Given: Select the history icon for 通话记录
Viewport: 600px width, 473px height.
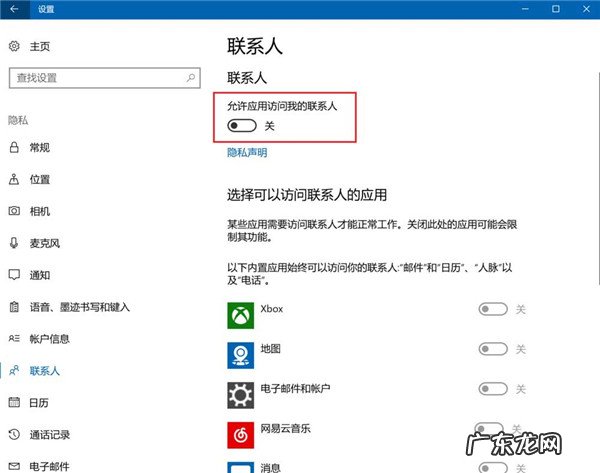Looking at the screenshot, I should click(x=14, y=434).
